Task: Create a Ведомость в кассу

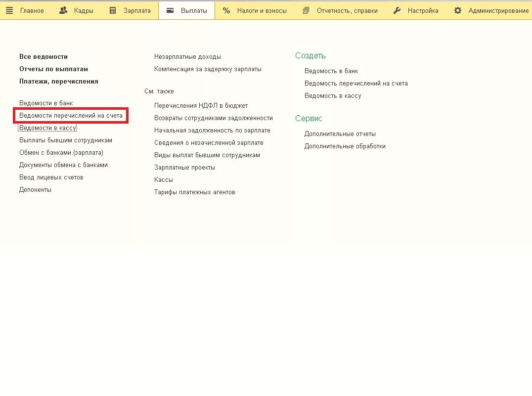Action: pyautogui.click(x=333, y=95)
